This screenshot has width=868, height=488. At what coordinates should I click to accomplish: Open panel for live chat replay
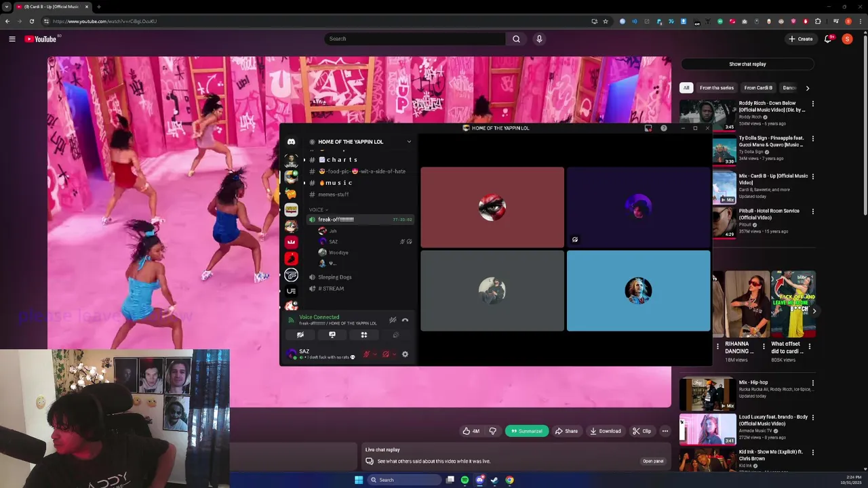653,461
